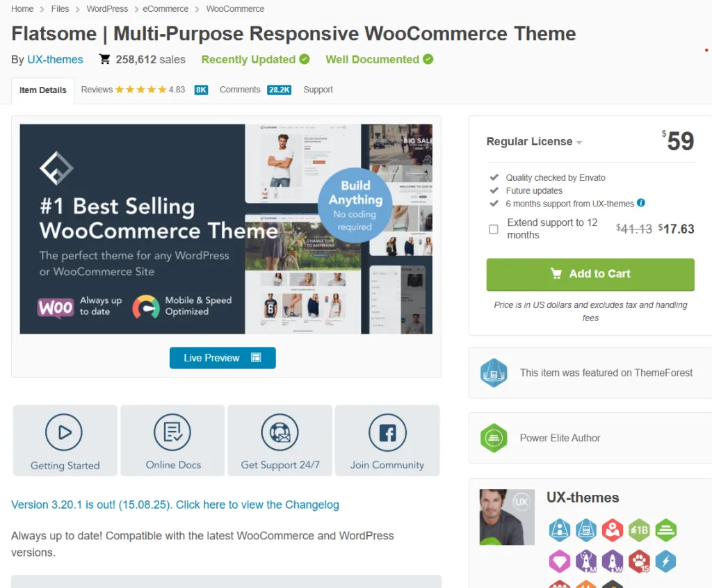Click the pink diamond author badge

coord(560,561)
